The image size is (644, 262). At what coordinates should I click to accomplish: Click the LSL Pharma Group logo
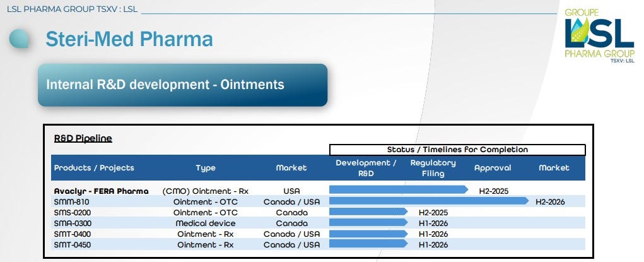[600, 35]
